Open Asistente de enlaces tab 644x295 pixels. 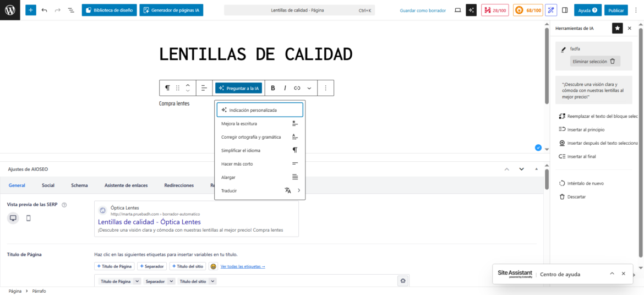(126, 185)
